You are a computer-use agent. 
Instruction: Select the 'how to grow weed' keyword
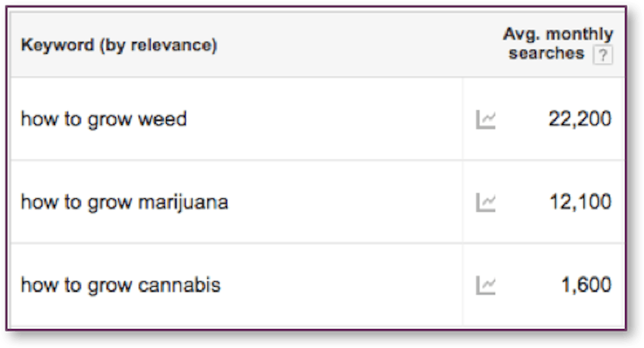tap(104, 119)
